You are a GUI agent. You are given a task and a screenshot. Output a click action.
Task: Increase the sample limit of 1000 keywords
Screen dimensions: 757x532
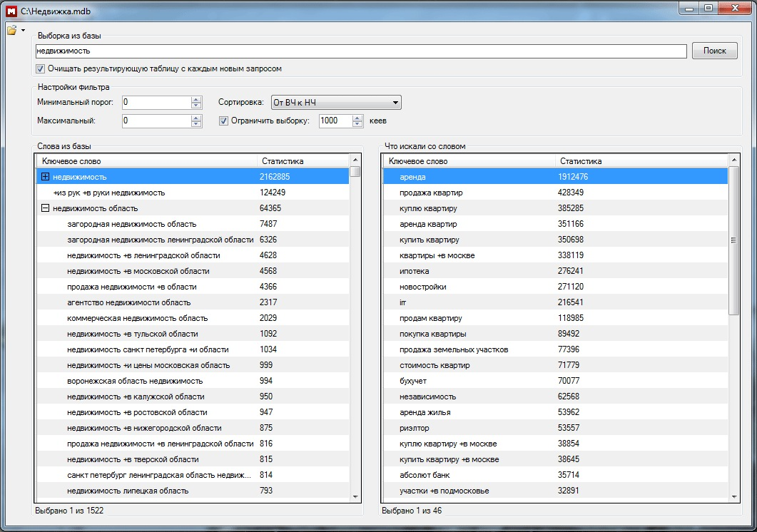tap(358, 118)
